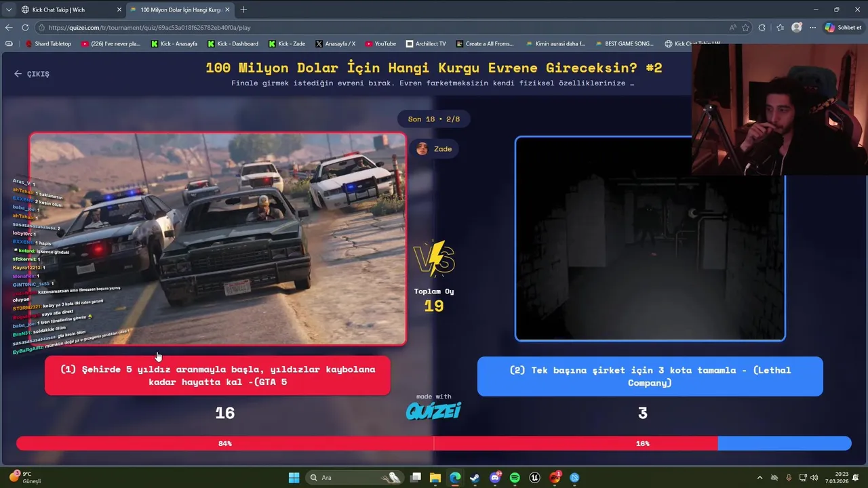Open the Windows Start menu
The height and width of the screenshot is (488, 868).
tap(294, 478)
